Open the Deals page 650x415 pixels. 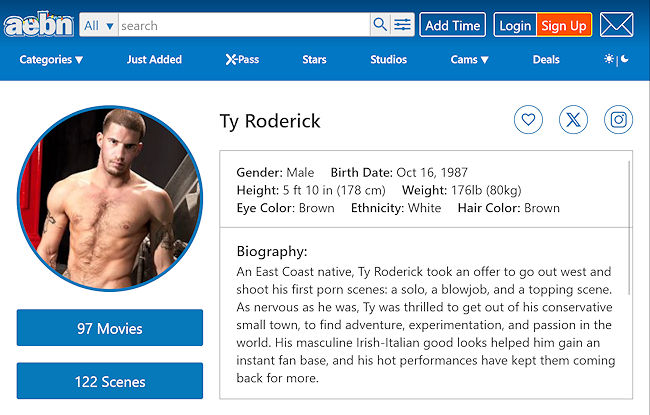[x=546, y=60]
